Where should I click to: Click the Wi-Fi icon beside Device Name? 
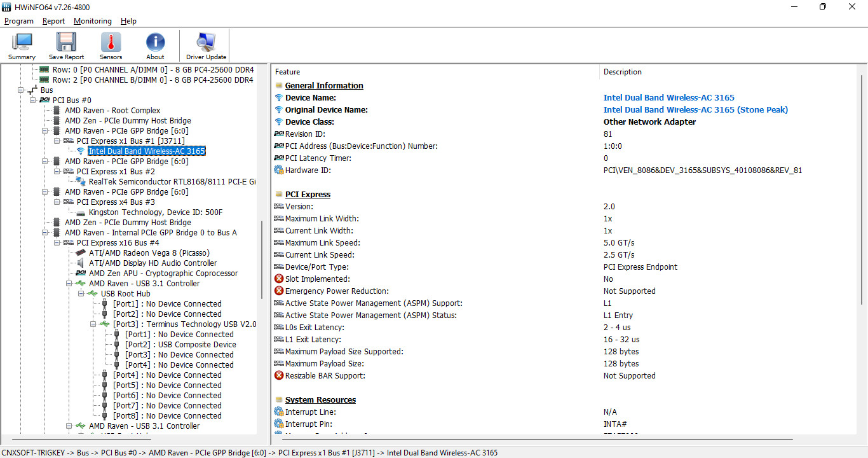pos(278,98)
